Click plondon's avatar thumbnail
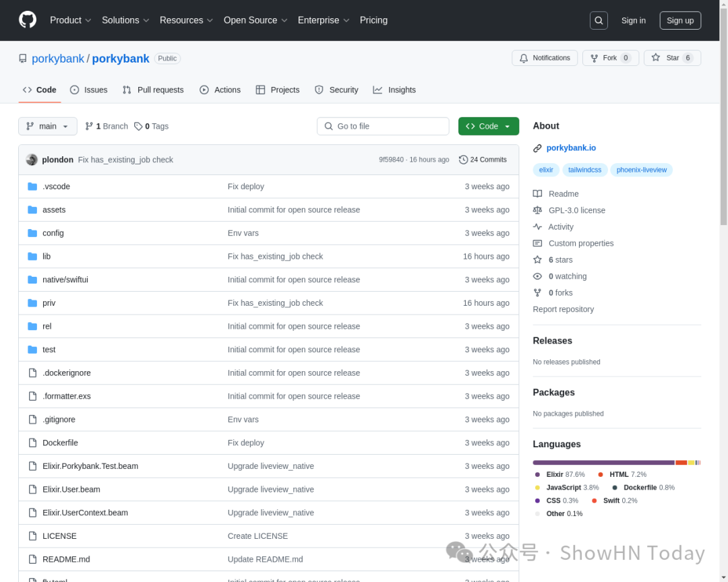The height and width of the screenshot is (582, 728). [32, 160]
